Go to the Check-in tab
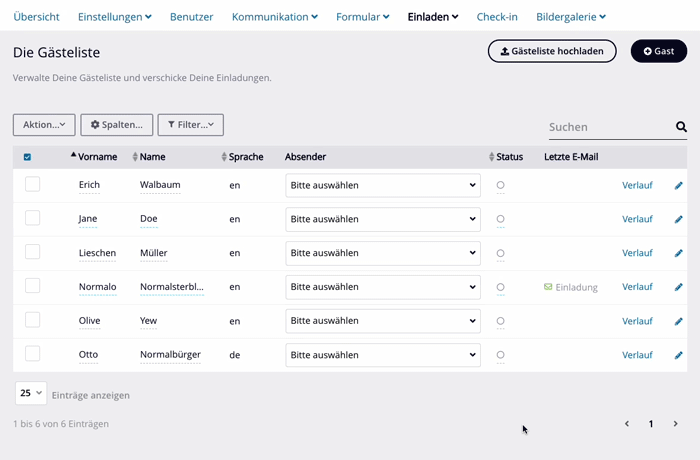The height and width of the screenshot is (460, 700). 497,17
